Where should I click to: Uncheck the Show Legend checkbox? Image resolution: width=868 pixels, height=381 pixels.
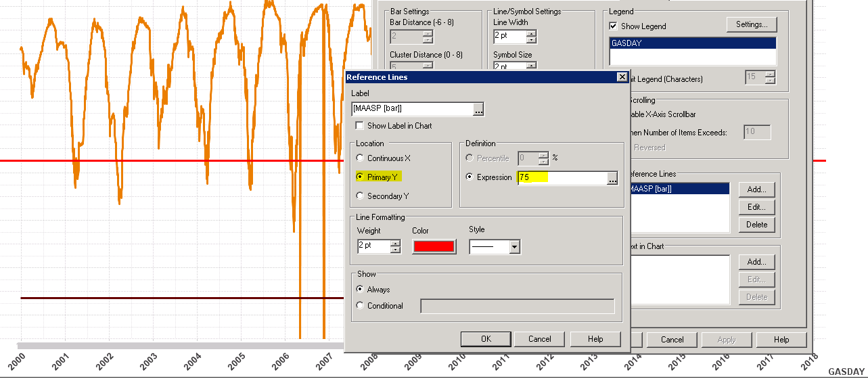tap(613, 26)
